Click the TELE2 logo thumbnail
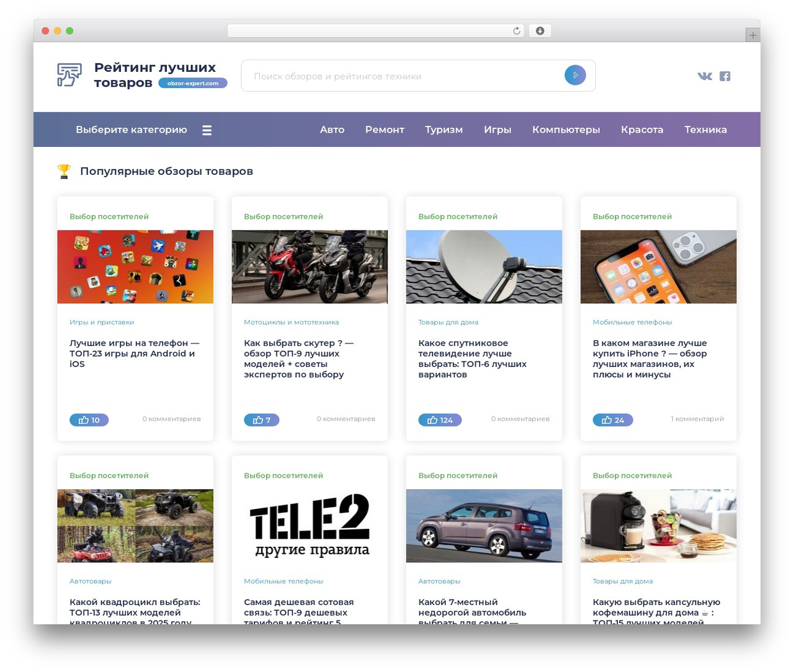This screenshot has width=794, height=672. (310, 526)
